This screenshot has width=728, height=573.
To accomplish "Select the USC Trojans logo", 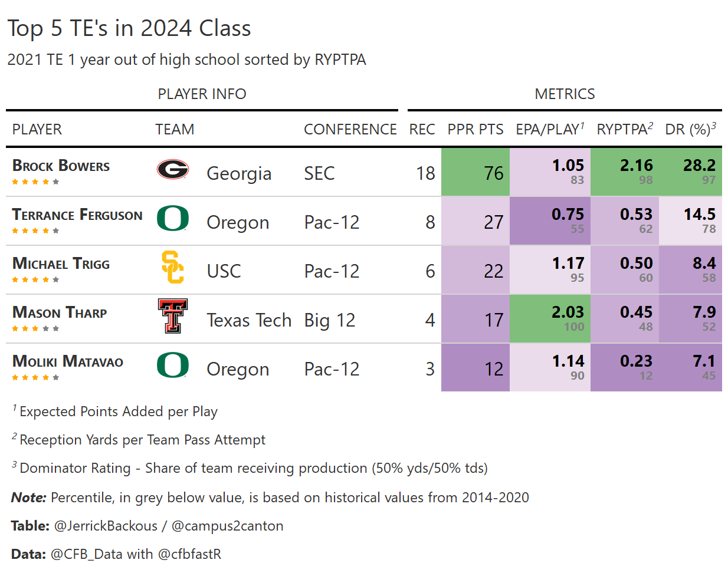I will [x=172, y=268].
